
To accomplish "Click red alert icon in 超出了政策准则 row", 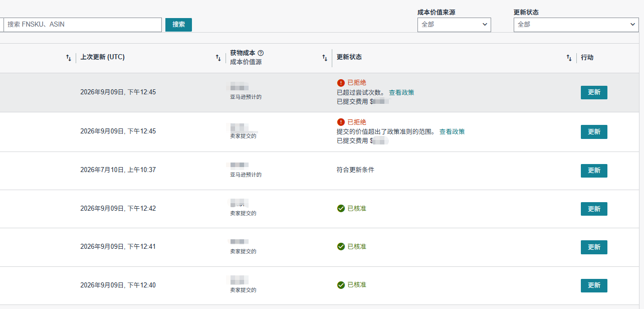I will click(x=341, y=122).
